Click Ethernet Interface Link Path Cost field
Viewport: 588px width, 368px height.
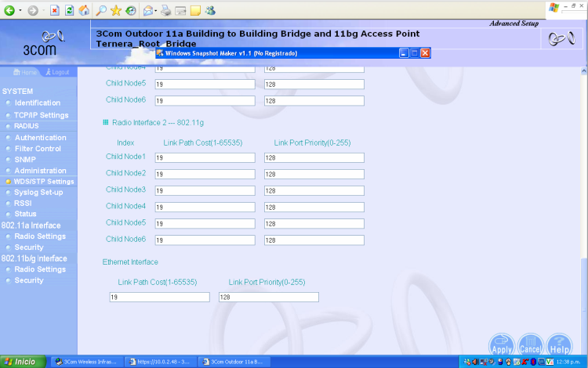click(x=159, y=298)
